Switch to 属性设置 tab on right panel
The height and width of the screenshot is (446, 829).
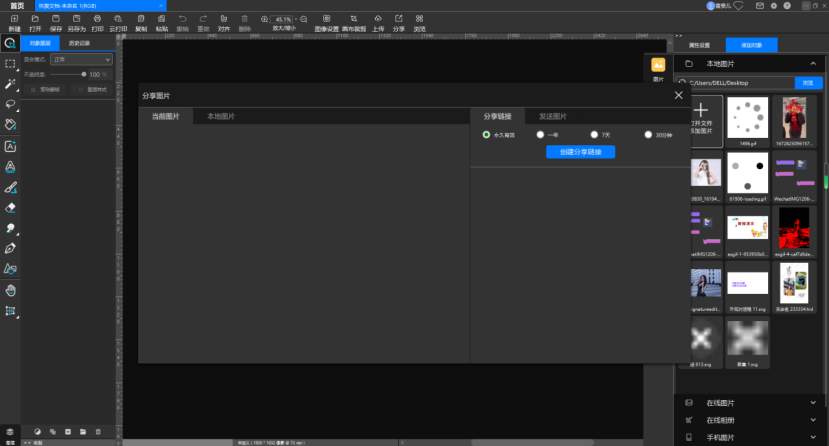(699, 45)
